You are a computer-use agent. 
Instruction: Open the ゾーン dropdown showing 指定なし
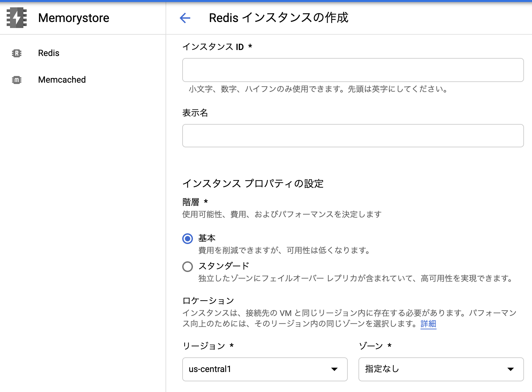point(441,369)
